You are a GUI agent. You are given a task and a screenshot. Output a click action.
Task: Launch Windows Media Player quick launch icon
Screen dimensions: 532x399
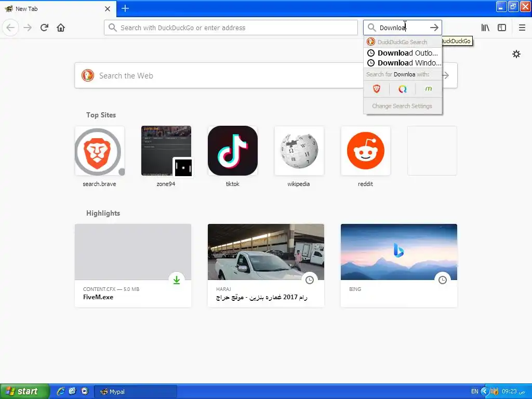pyautogui.click(x=85, y=391)
